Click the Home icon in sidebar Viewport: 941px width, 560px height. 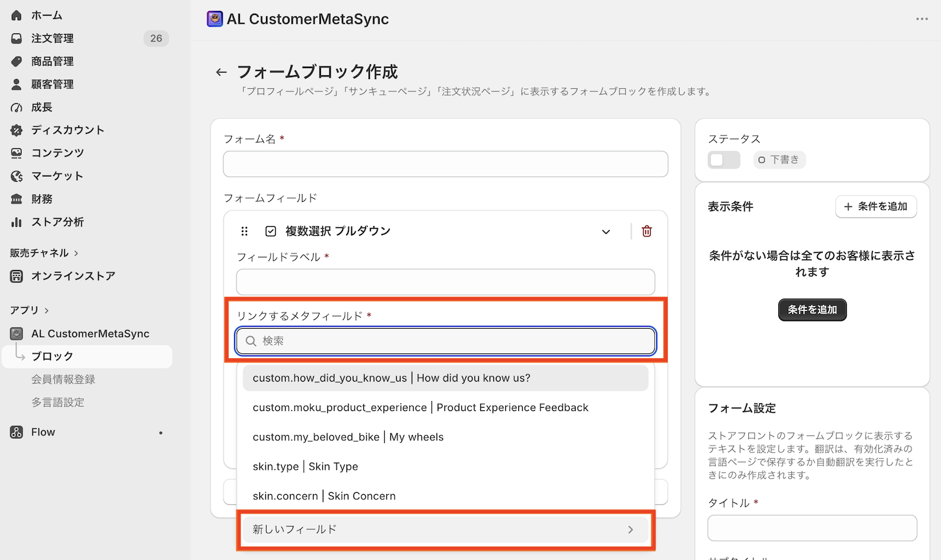point(16,15)
